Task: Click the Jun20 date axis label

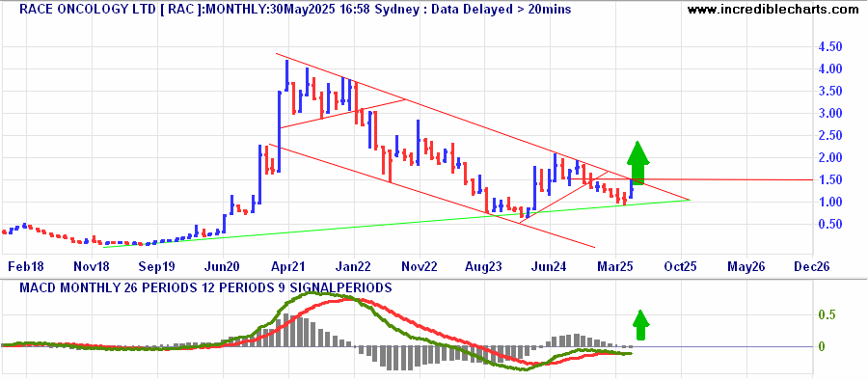Action: click(x=222, y=267)
